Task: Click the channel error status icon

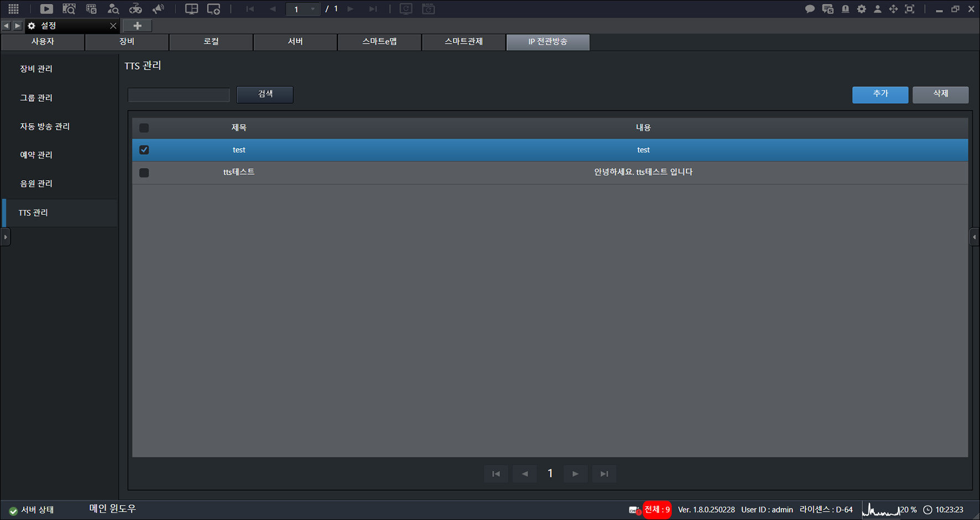Action: click(634, 510)
